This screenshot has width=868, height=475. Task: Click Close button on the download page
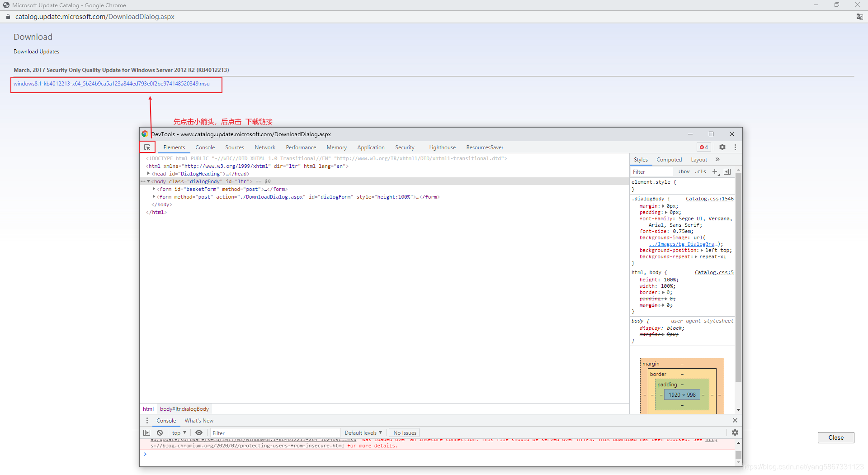coord(836,437)
